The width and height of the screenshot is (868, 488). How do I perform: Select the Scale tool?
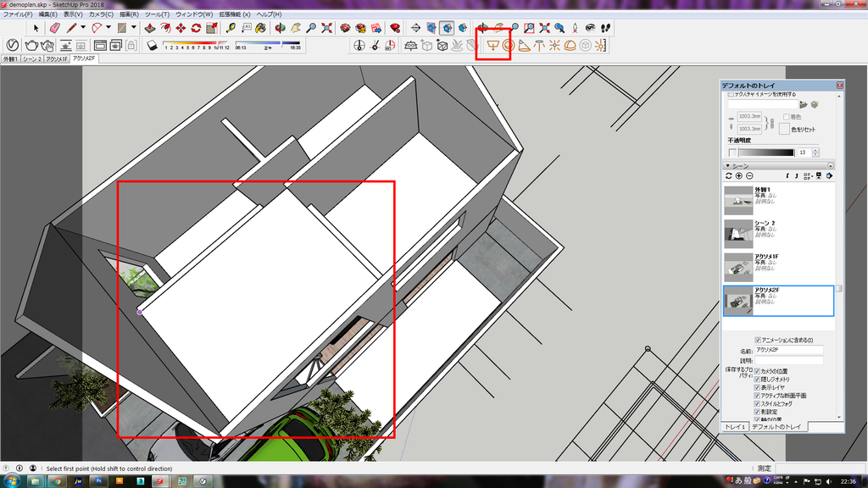pos(211,28)
